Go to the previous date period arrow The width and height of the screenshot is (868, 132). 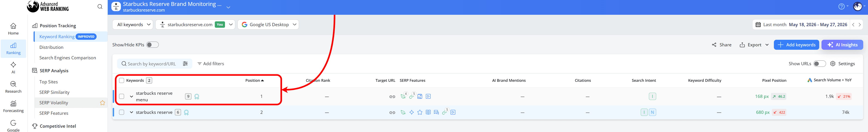pyautogui.click(x=853, y=25)
